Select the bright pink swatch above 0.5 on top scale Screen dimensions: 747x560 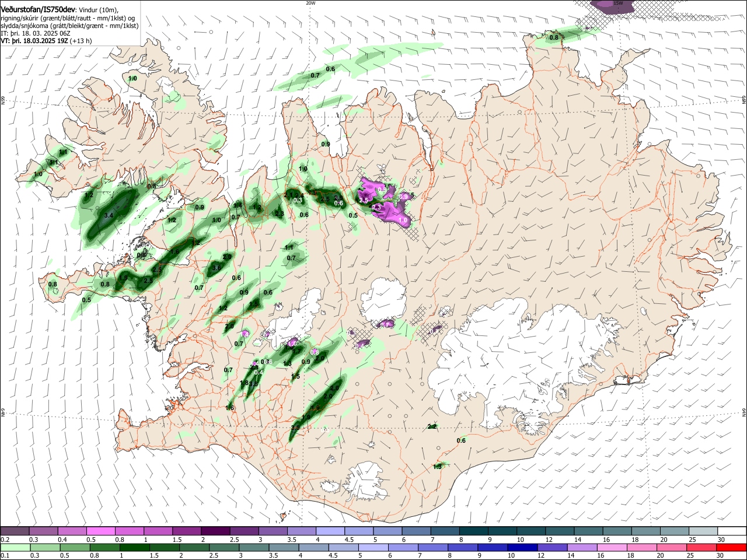100,531
